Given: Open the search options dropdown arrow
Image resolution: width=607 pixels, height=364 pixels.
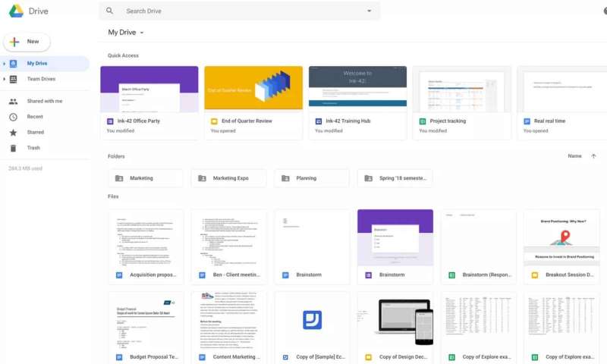Looking at the screenshot, I should click(x=370, y=11).
